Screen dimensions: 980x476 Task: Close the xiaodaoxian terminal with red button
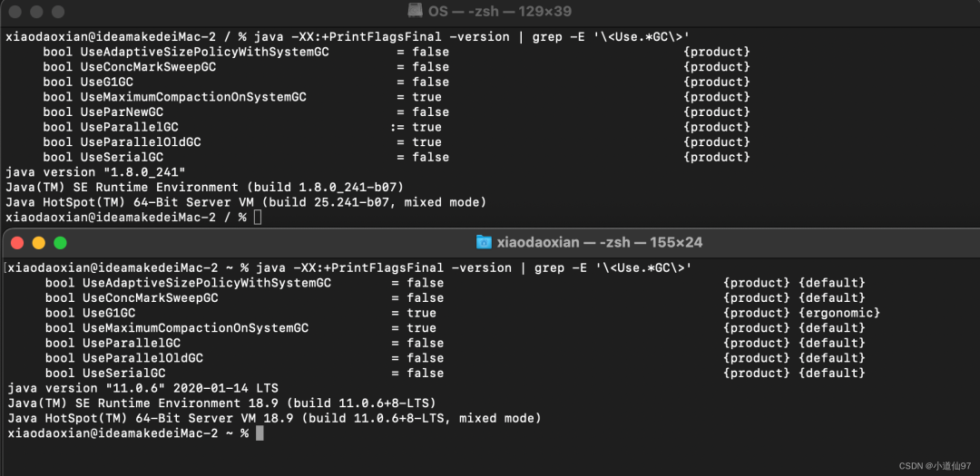[17, 243]
